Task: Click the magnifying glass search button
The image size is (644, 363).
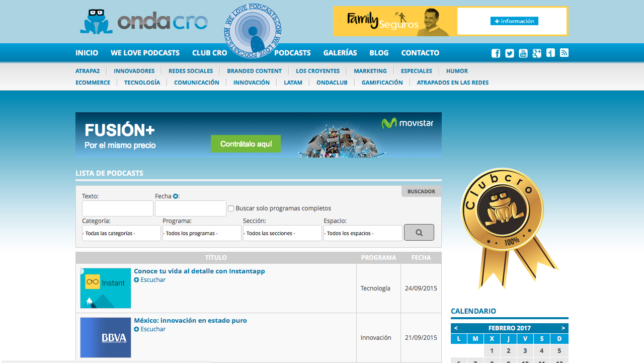Action: tap(419, 232)
